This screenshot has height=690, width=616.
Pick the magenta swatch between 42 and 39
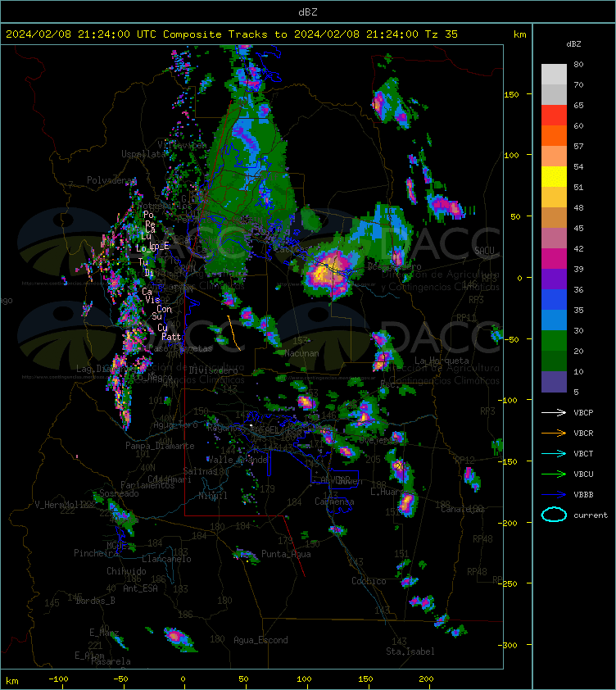pos(554,259)
